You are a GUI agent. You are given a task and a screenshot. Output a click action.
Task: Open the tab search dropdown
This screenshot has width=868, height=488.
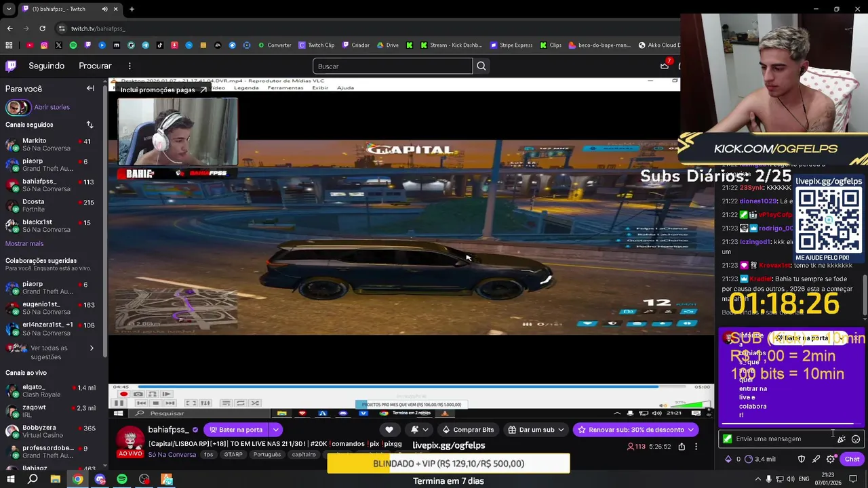click(x=9, y=9)
